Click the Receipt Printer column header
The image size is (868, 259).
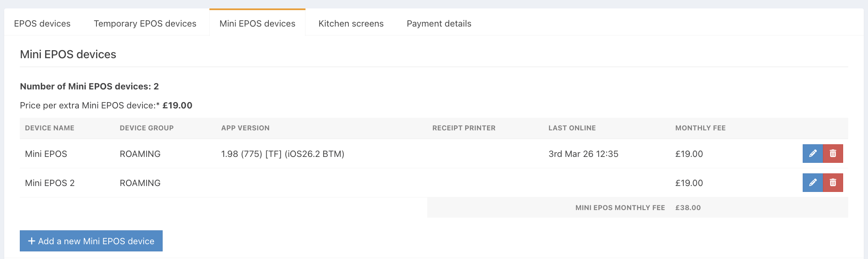[463, 128]
